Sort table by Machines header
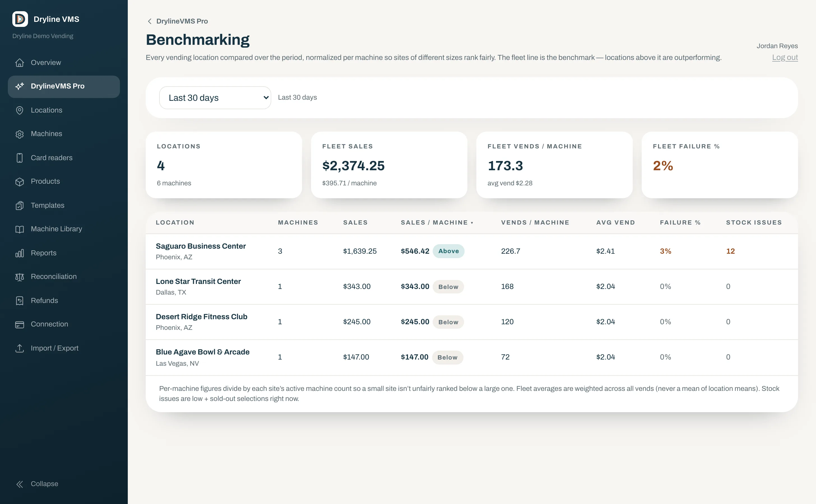The image size is (816, 504). coord(298,223)
